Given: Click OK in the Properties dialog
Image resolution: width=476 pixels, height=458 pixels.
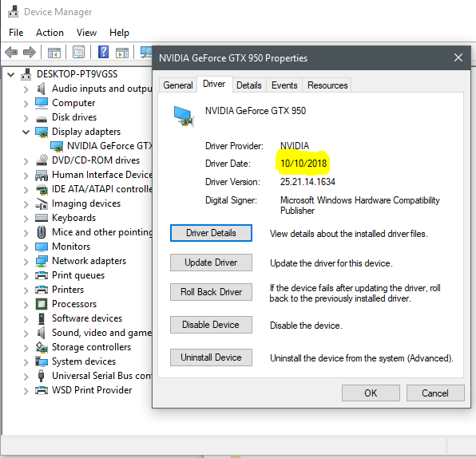Looking at the screenshot, I should click(x=371, y=393).
